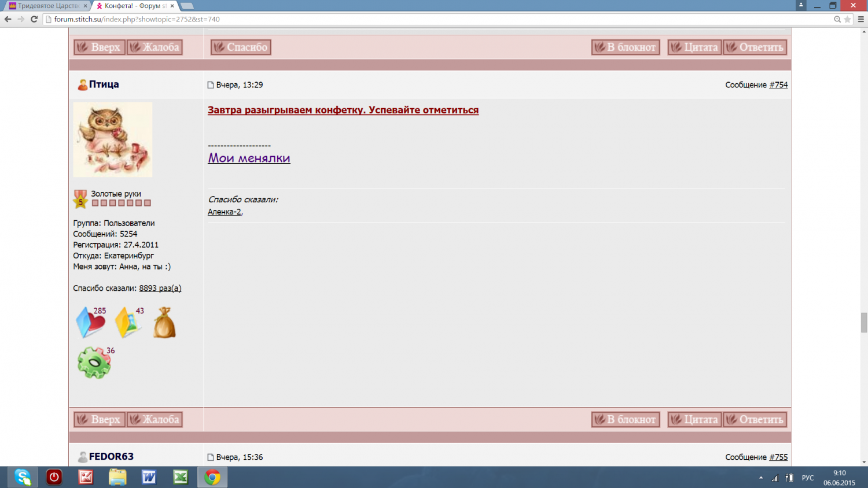Open Chrome hamburger menu
Viewport: 868px width, 488px height.
pyautogui.click(x=860, y=19)
